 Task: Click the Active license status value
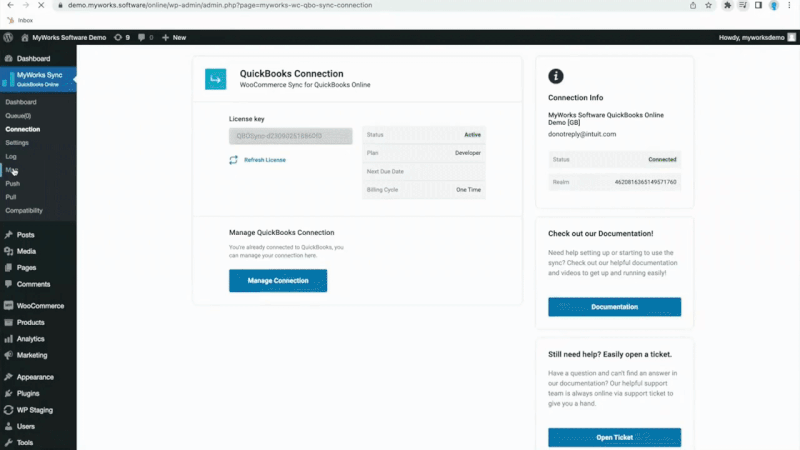(472, 135)
